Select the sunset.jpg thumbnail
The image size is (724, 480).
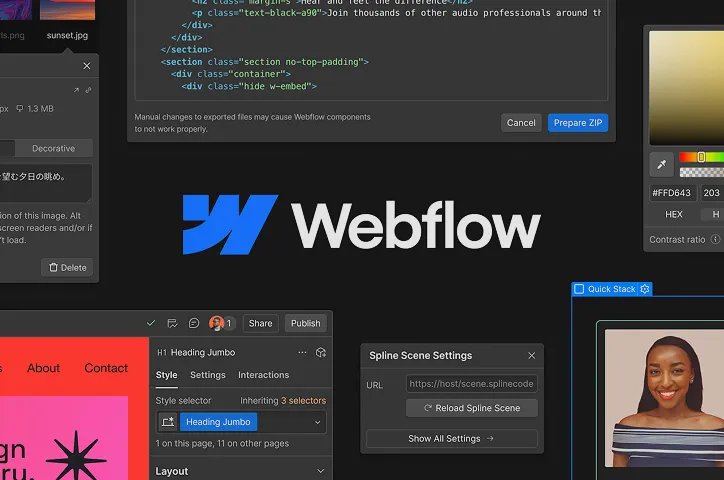67,10
